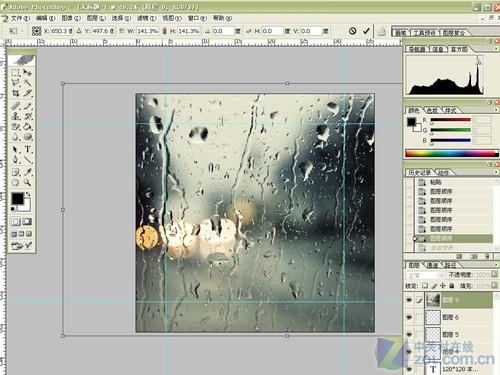Select the Brush tool
The height and width of the screenshot is (375, 500).
[28, 106]
